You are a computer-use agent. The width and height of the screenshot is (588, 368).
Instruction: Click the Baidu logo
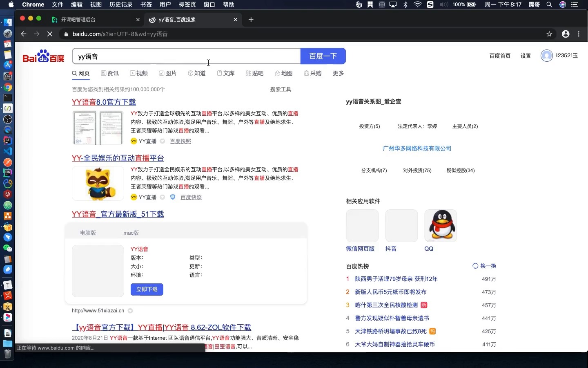coord(43,56)
